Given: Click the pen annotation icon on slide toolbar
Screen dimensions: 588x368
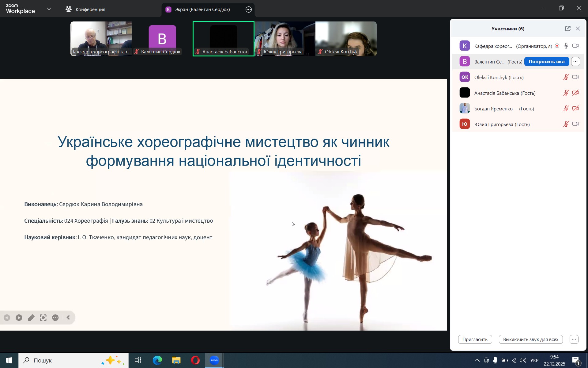Looking at the screenshot, I should point(31,318).
